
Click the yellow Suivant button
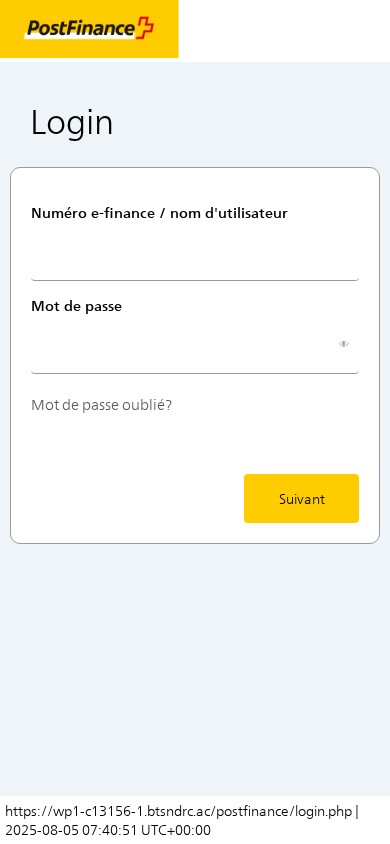pos(301,498)
